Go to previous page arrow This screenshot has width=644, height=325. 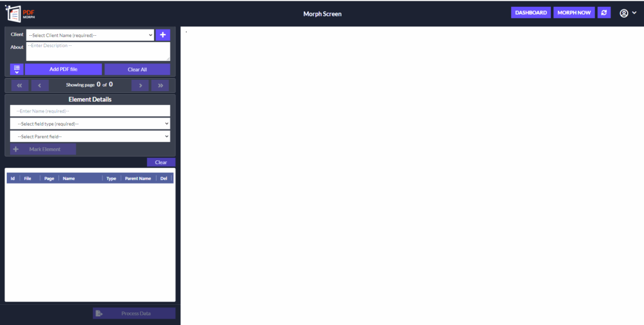[x=40, y=85]
